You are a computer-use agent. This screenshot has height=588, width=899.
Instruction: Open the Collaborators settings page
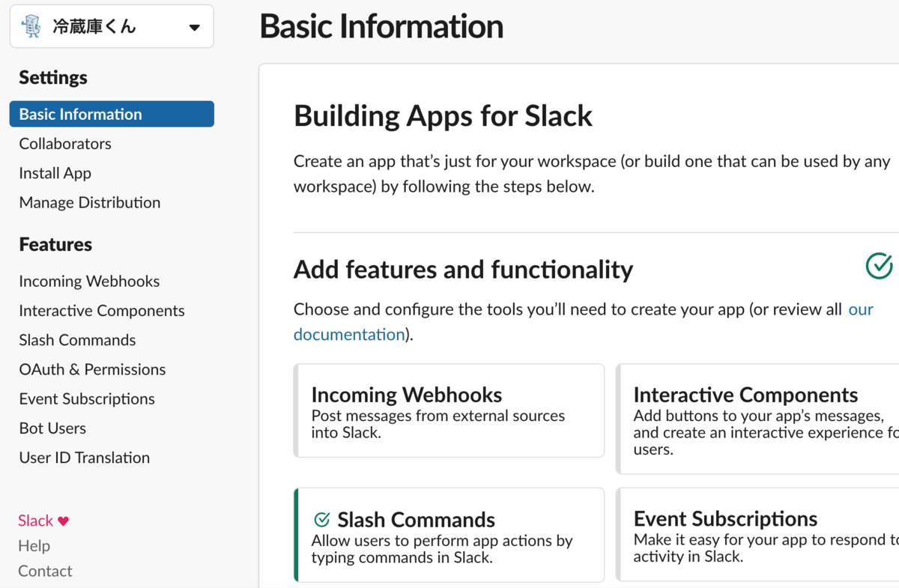point(65,144)
